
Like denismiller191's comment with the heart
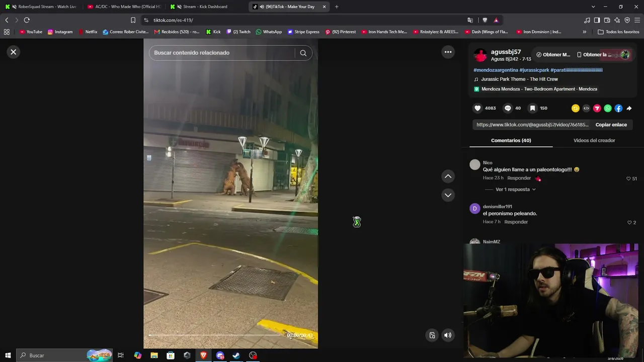pyautogui.click(x=629, y=222)
